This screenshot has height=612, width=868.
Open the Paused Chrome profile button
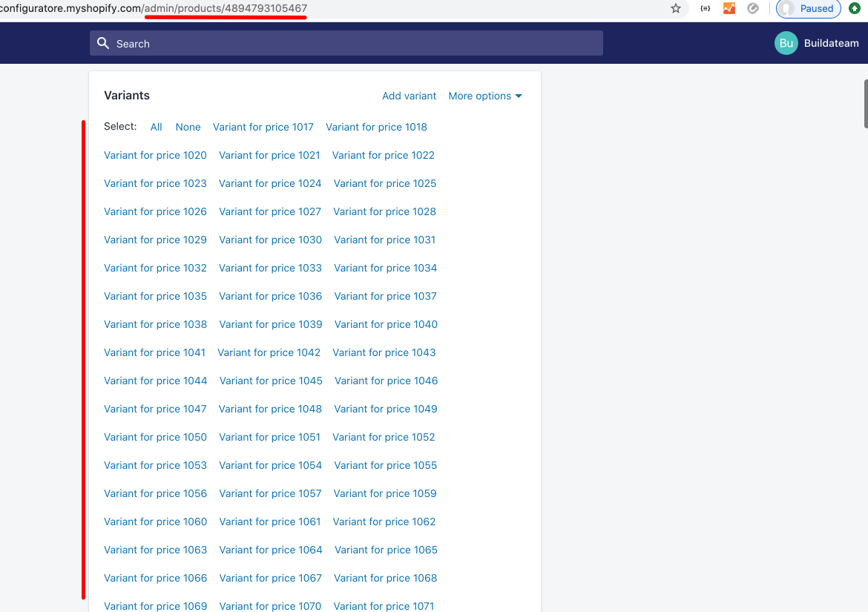point(808,9)
